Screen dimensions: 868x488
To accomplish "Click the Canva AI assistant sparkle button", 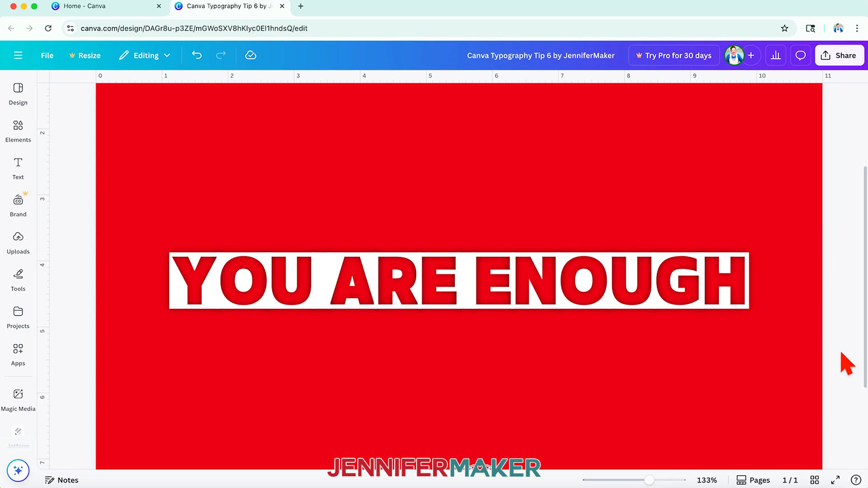I will [x=18, y=471].
